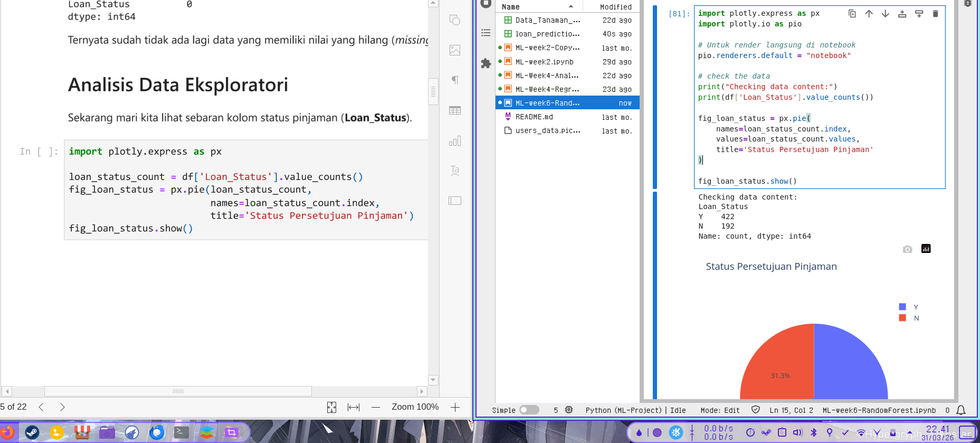Move the current cell down
Image resolution: width=980 pixels, height=443 pixels.
(x=885, y=14)
